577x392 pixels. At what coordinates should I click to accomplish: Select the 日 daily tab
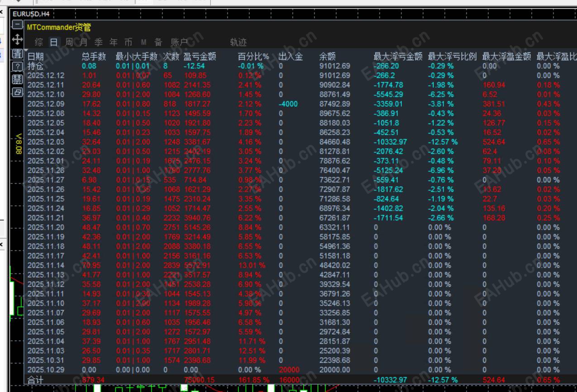tap(54, 43)
